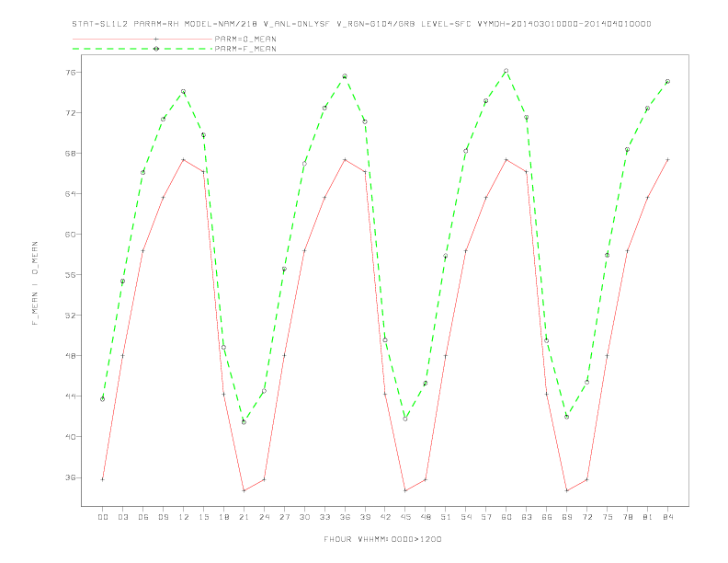Click x-axis tick label 57
The width and height of the screenshot is (728, 563).
pos(486,517)
